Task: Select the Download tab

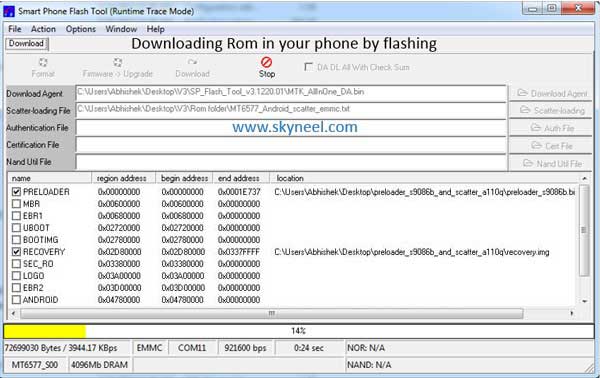Action: coord(26,44)
